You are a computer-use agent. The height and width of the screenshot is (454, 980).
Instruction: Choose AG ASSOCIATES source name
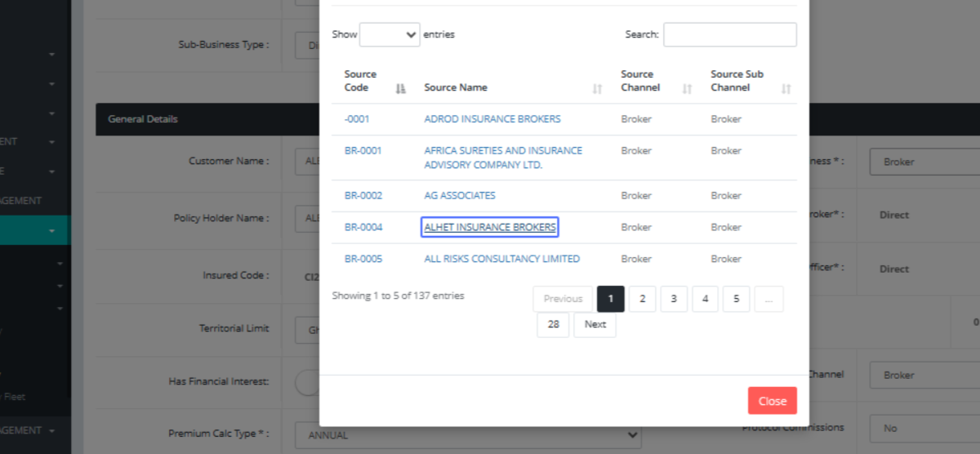click(x=460, y=196)
